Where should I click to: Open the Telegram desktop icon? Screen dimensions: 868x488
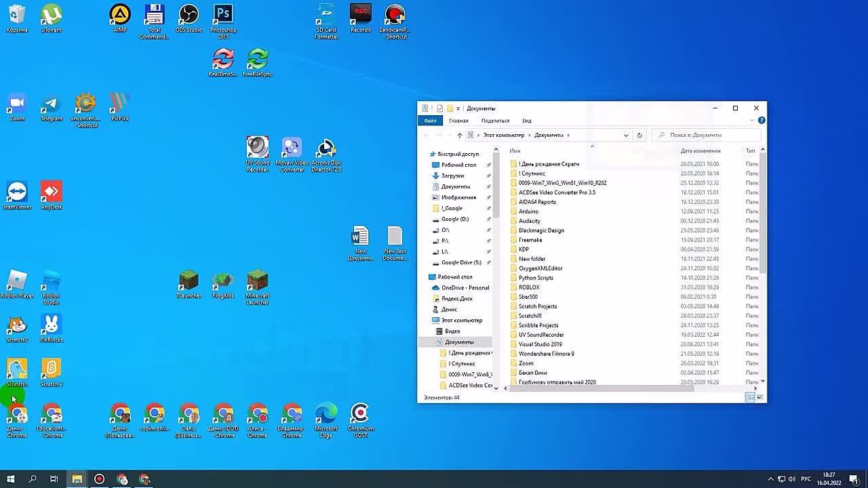point(51,103)
